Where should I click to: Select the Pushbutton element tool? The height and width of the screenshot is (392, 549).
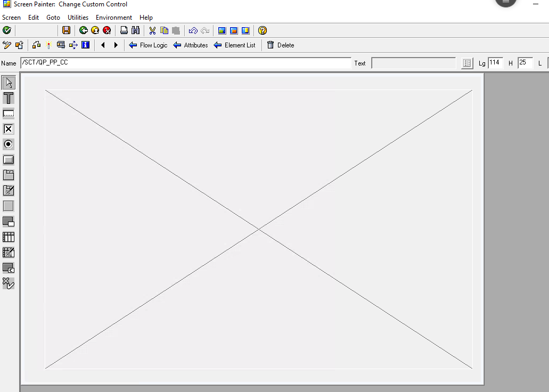point(9,159)
